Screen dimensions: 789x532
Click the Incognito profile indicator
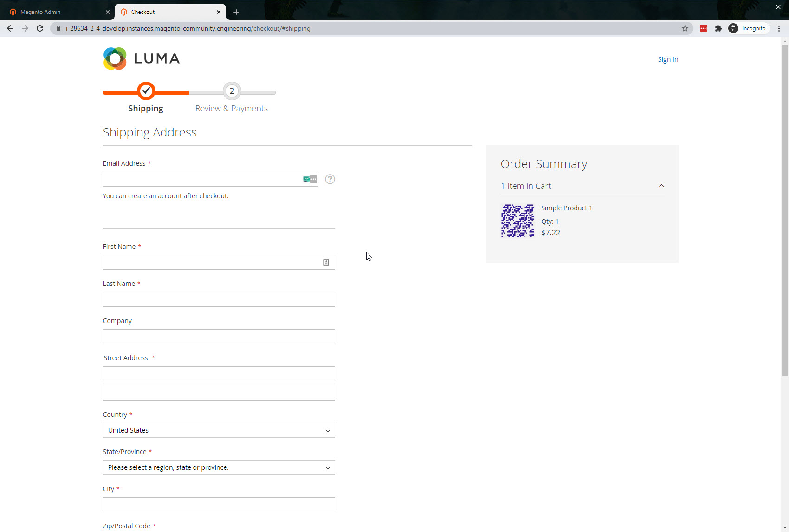coord(748,28)
